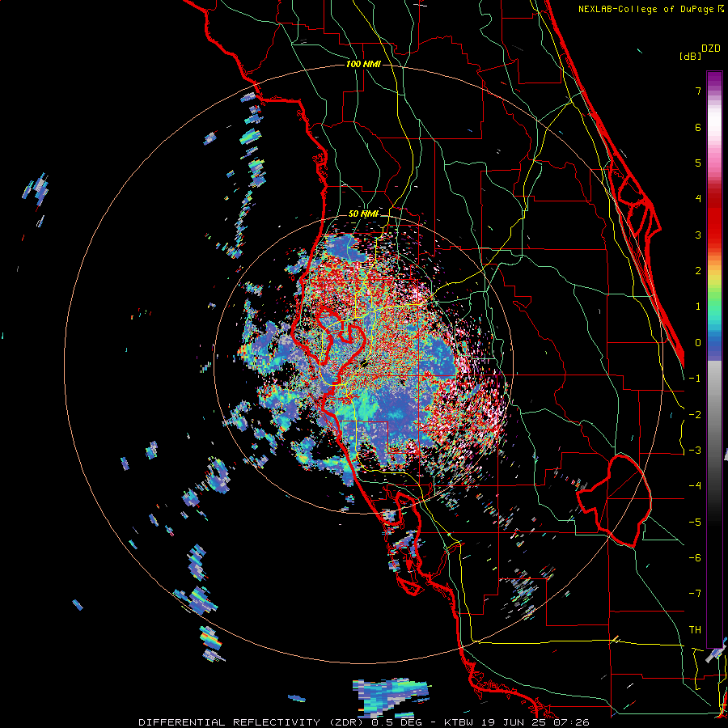Click the 6 value on color scale
Image resolution: width=728 pixels, height=728 pixels.
tap(698, 127)
